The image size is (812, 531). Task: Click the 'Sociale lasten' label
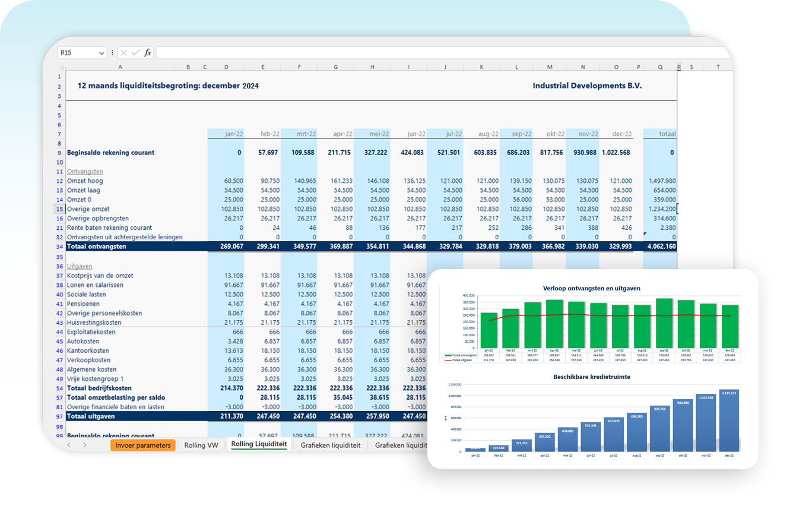(x=87, y=294)
